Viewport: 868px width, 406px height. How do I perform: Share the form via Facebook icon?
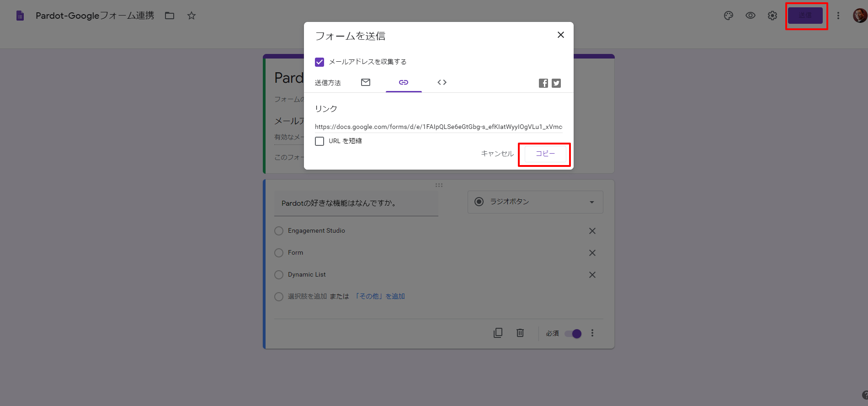click(x=543, y=83)
